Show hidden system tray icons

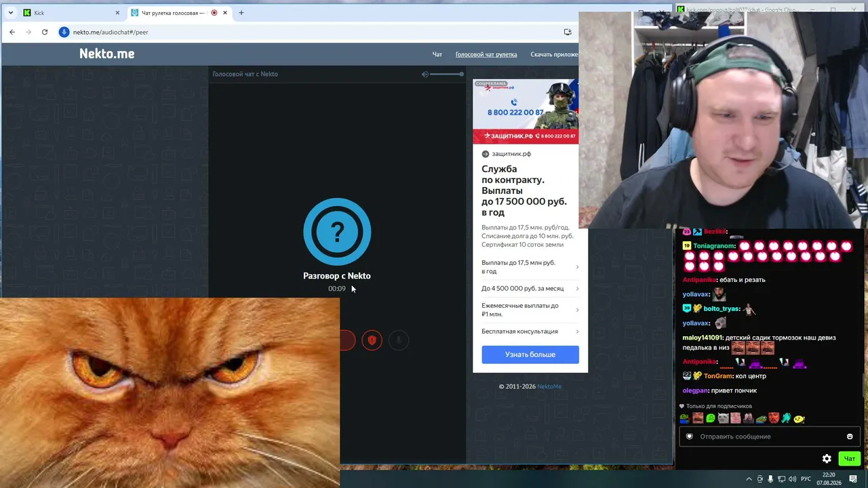[749, 479]
